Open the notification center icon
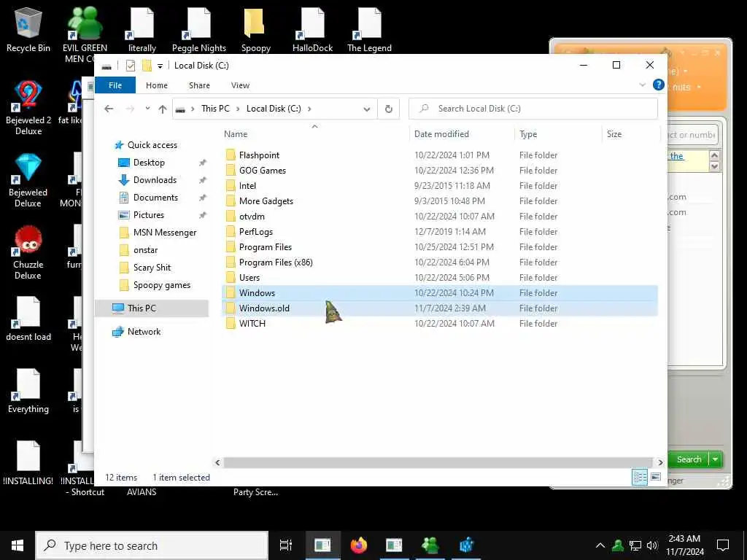The height and width of the screenshot is (560, 747). 723,545
